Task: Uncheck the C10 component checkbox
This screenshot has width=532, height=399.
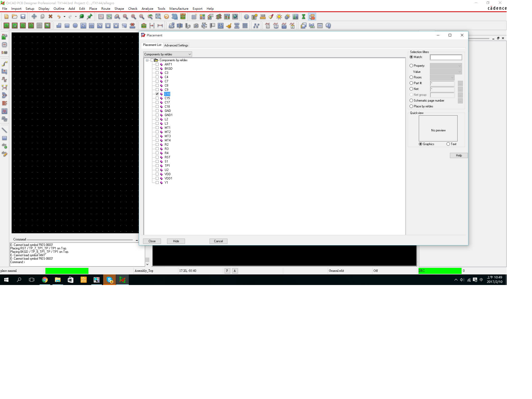Action: coord(157,94)
